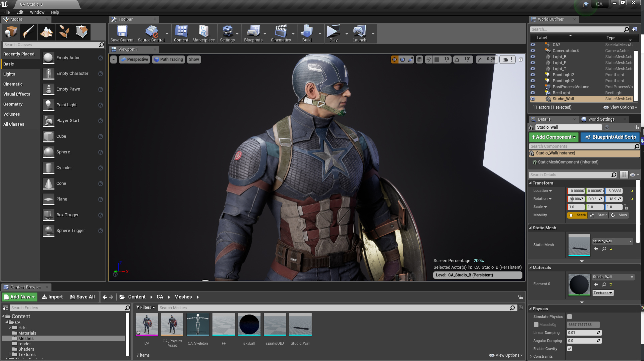Select the Paint mode brush icon

[x=29, y=32]
